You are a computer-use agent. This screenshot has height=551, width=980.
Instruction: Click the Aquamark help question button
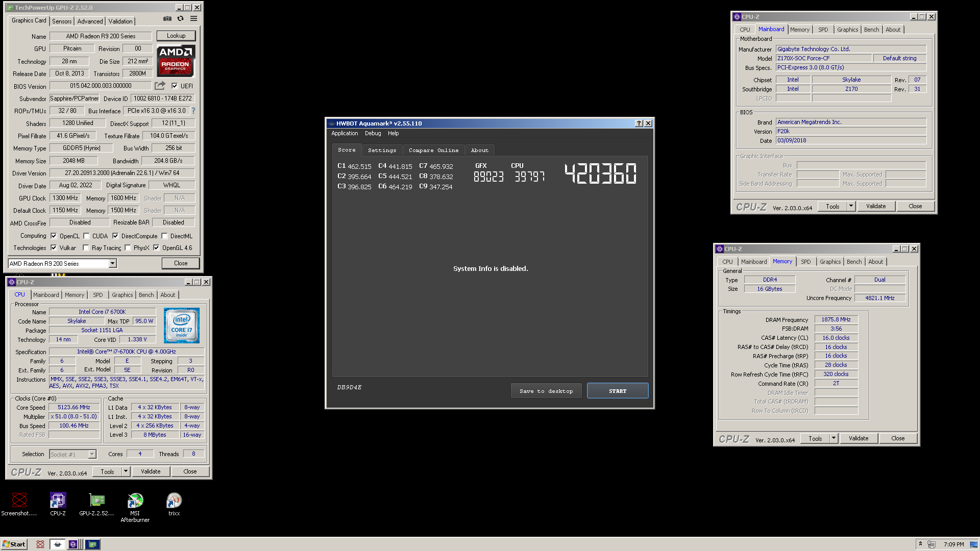639,123
